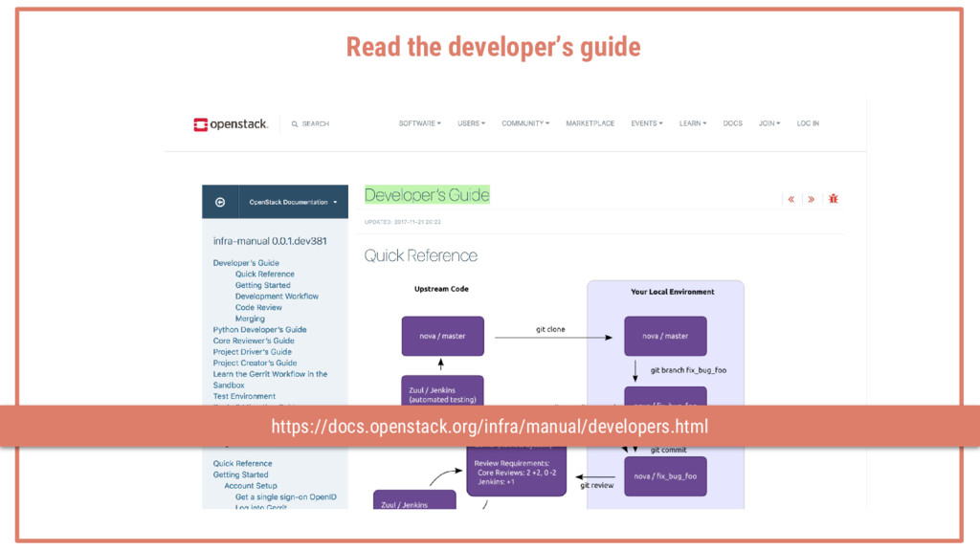Click the docs.openstack.org developers URL banner
This screenshot has height=551, width=980.
[x=490, y=427]
